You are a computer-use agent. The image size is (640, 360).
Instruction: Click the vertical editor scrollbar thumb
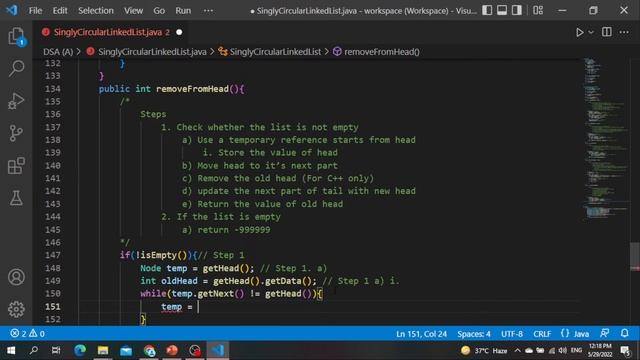pos(635,256)
